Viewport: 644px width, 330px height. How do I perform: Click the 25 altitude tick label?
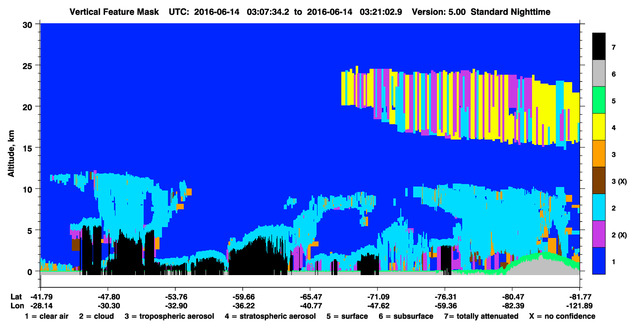coord(29,65)
